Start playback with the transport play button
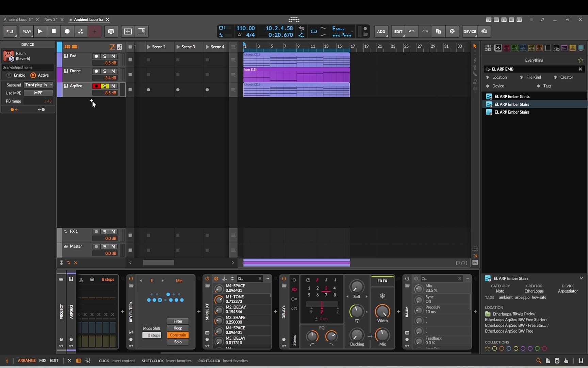Viewport: 588px width, 368px height. (40, 31)
